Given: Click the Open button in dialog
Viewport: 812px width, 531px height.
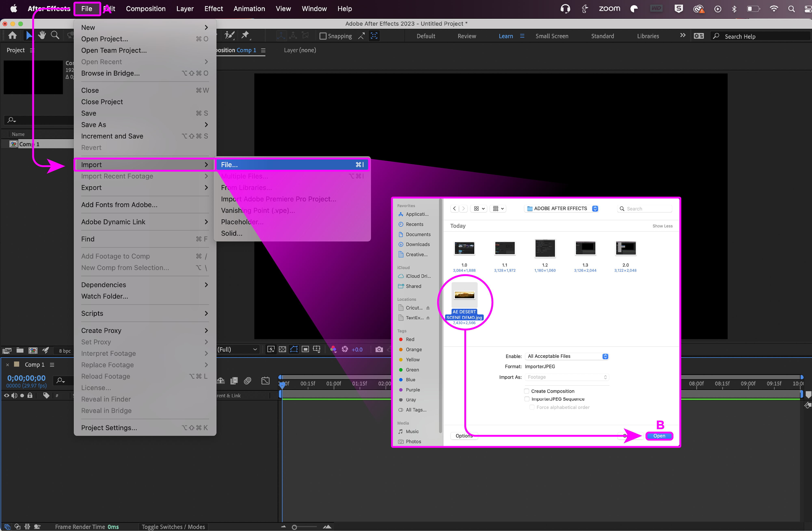Looking at the screenshot, I should pyautogui.click(x=659, y=436).
